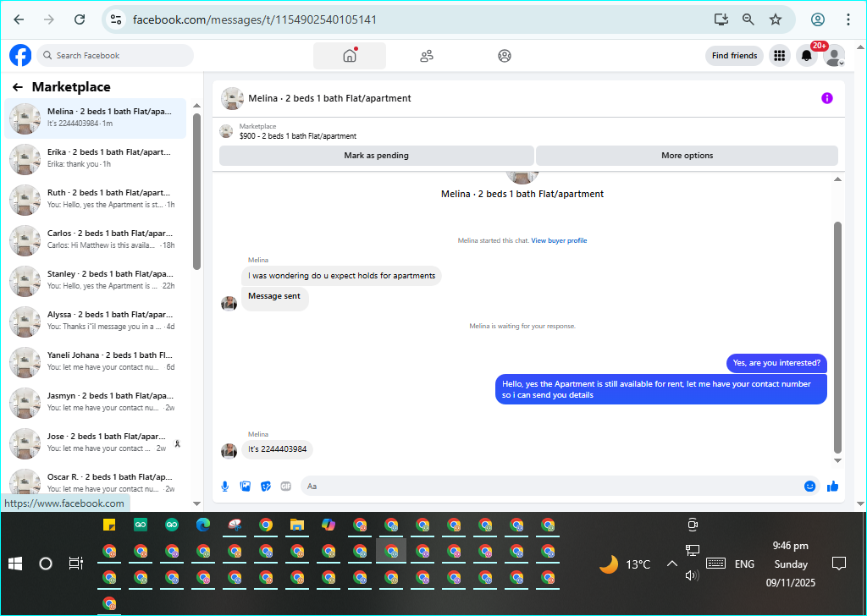The image size is (867, 616).
Task: Click the chat list scrollbar up arrow
Action: coord(196,106)
